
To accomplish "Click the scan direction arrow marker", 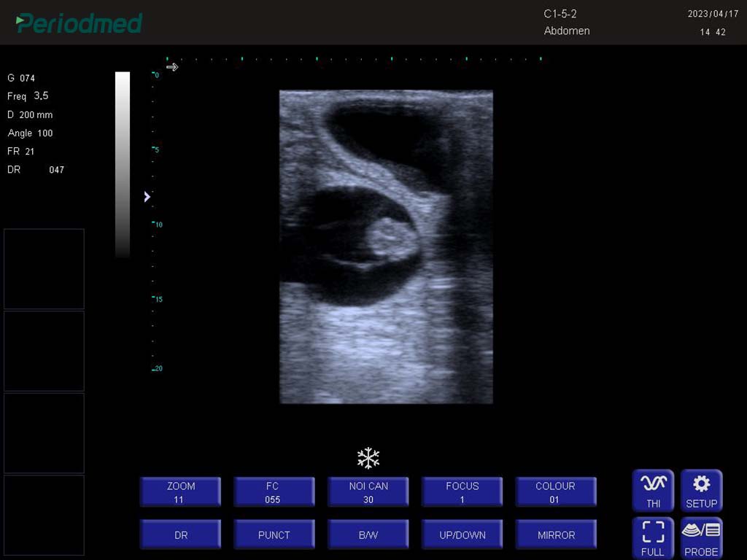I will 172,67.
